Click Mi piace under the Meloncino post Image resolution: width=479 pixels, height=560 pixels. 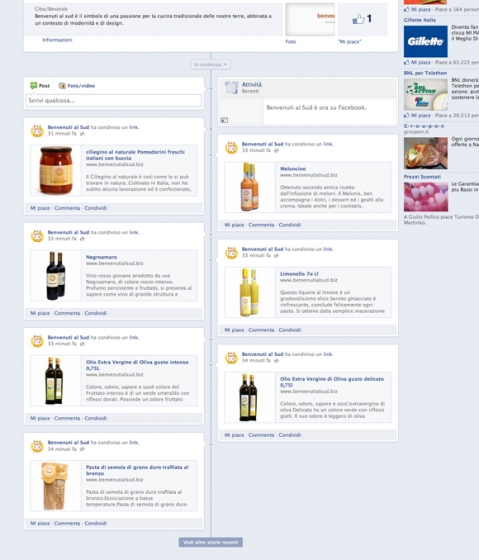coord(234,225)
